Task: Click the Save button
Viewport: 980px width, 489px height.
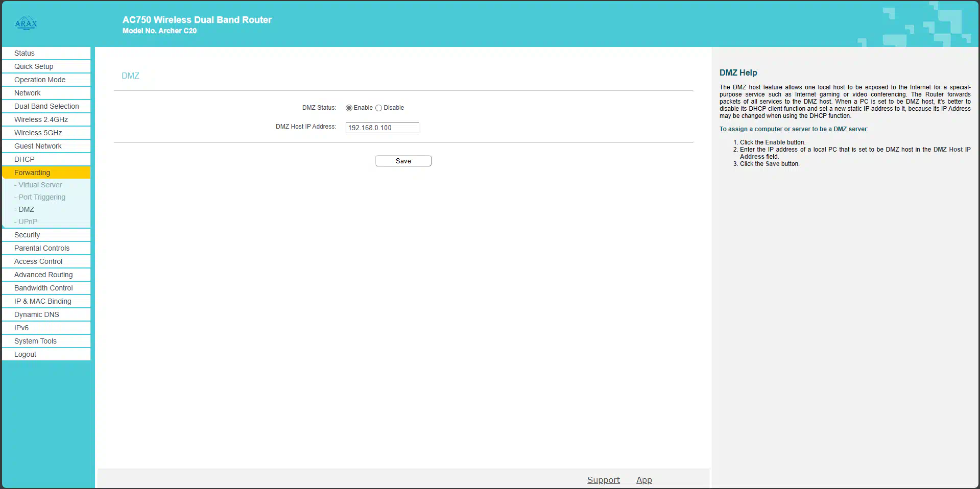Action: click(403, 161)
